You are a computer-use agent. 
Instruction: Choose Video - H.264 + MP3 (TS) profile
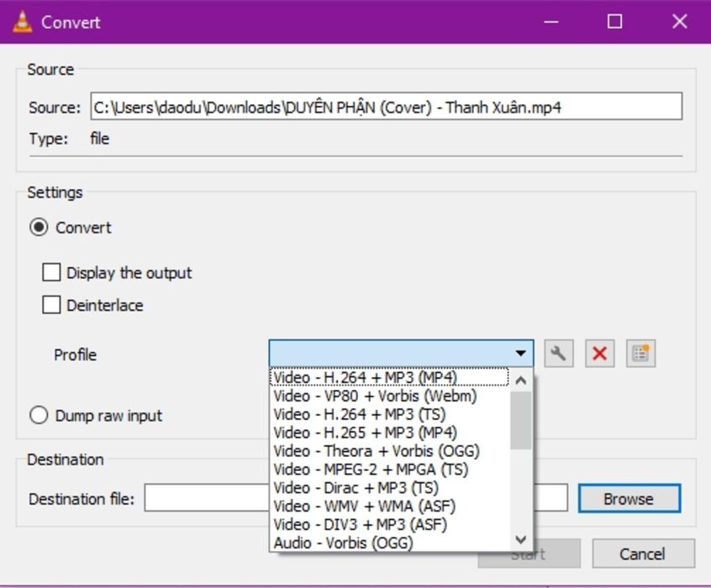(x=389, y=414)
